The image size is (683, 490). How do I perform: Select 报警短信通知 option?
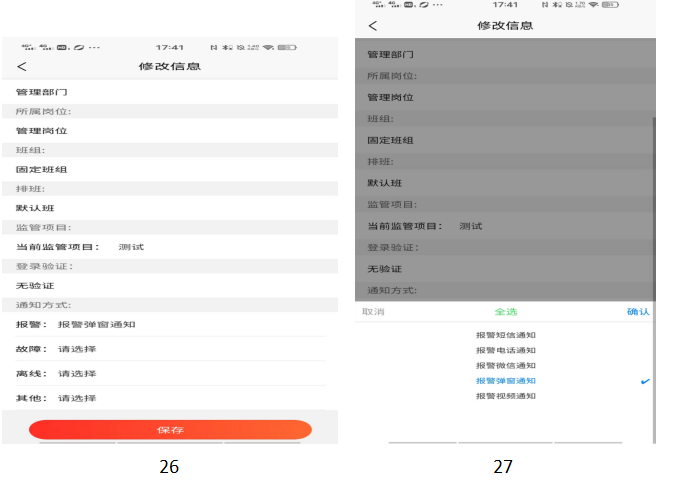[506, 335]
